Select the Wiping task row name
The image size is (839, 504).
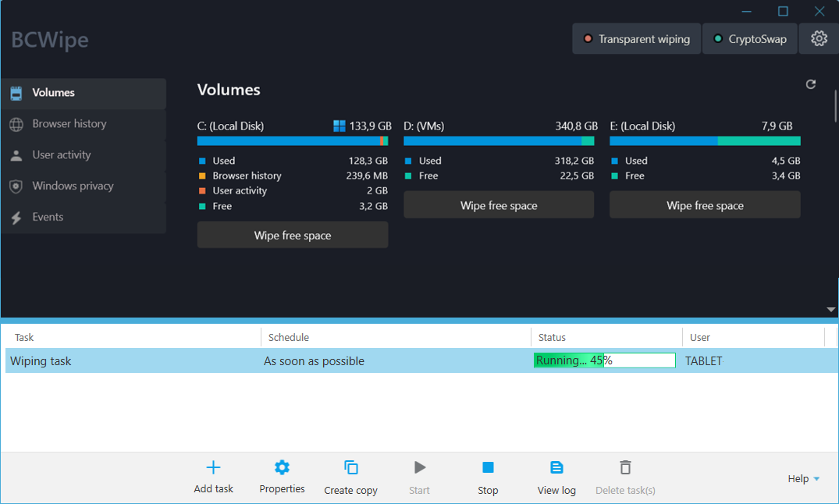coord(41,360)
